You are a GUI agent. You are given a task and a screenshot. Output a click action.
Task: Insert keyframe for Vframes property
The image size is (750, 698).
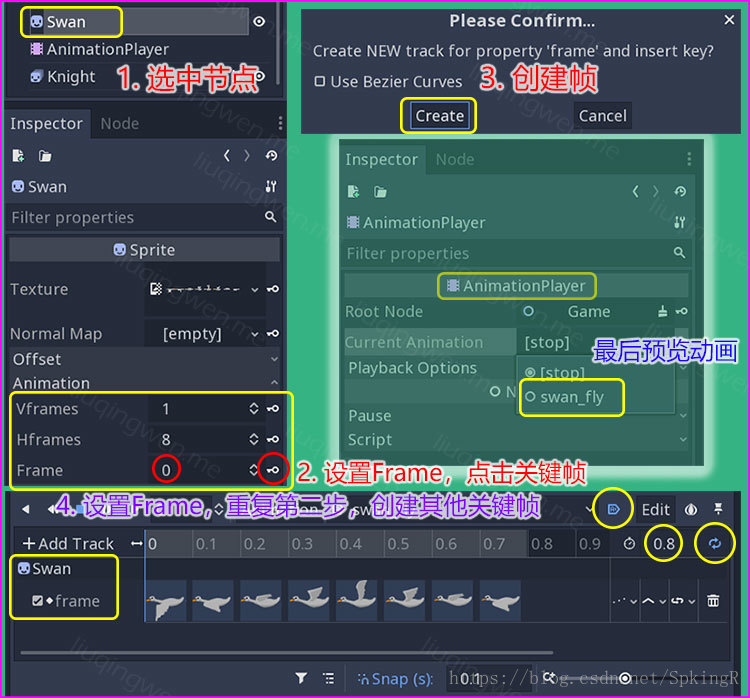click(273, 409)
